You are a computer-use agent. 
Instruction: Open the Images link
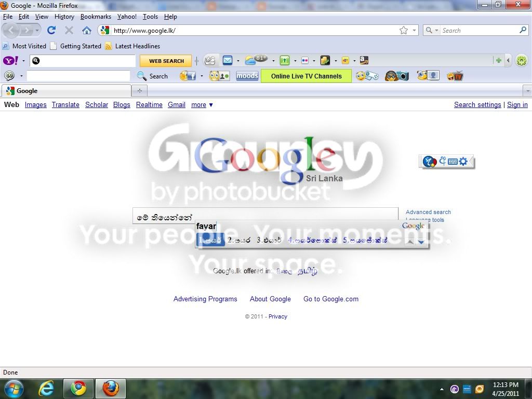36,105
